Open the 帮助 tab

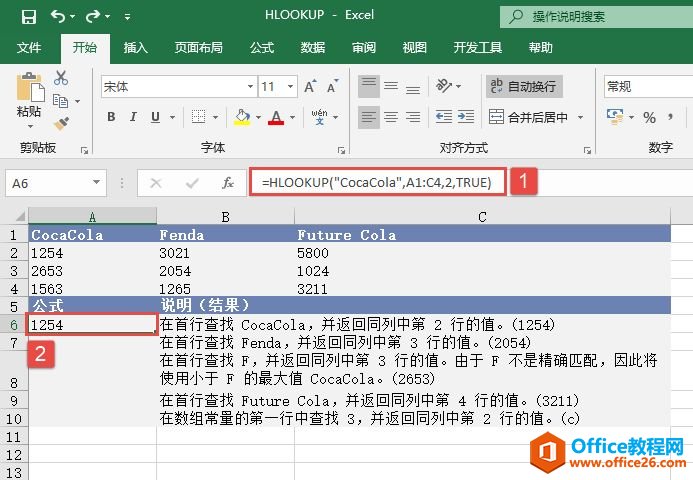pyautogui.click(x=541, y=48)
